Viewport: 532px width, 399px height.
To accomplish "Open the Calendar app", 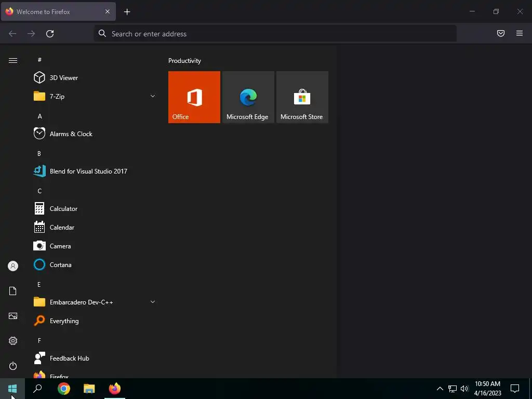I will click(95, 227).
